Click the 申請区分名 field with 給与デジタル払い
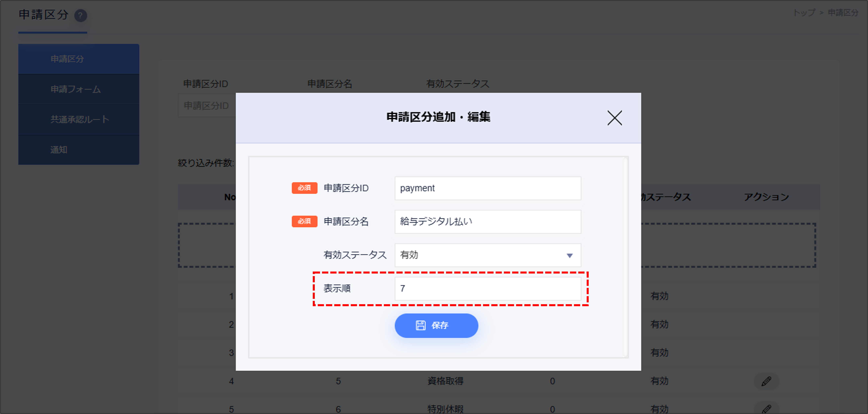The height and width of the screenshot is (414, 868). (x=487, y=221)
